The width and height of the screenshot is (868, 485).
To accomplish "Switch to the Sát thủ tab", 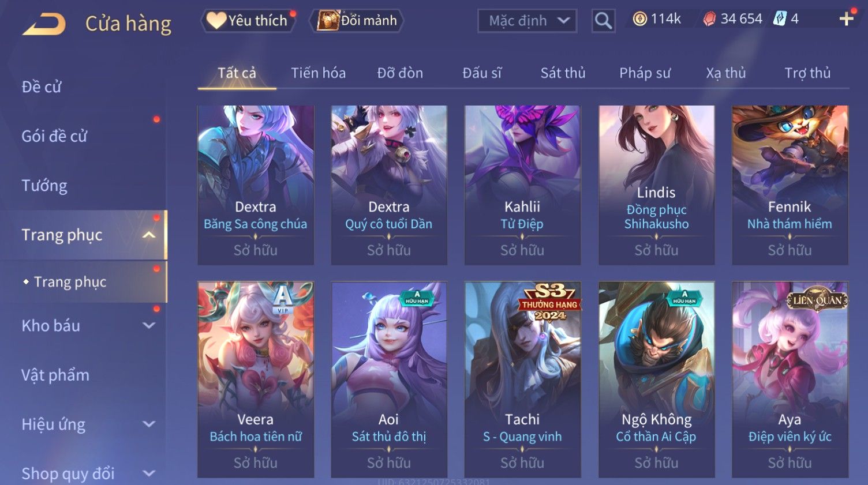I will 563,73.
